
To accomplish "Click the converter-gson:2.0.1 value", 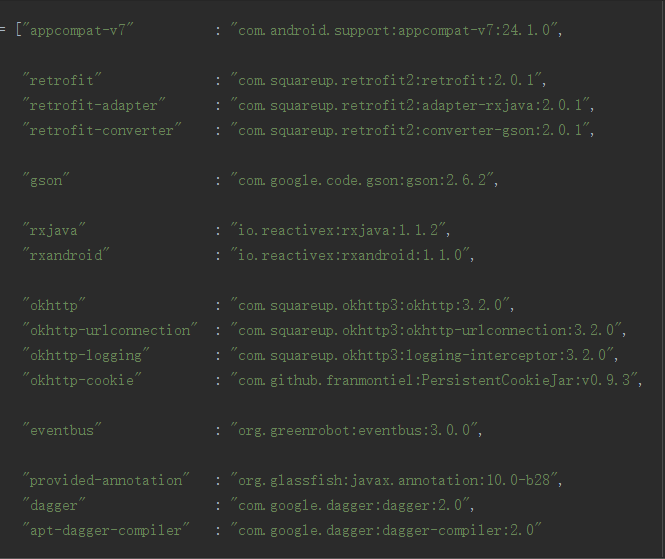I will (x=412, y=130).
